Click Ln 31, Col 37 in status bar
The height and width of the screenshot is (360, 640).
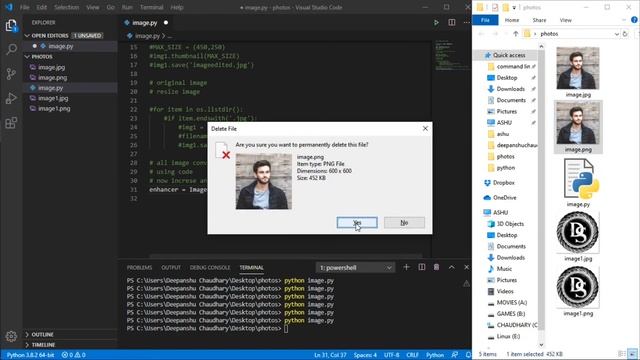[330, 355]
